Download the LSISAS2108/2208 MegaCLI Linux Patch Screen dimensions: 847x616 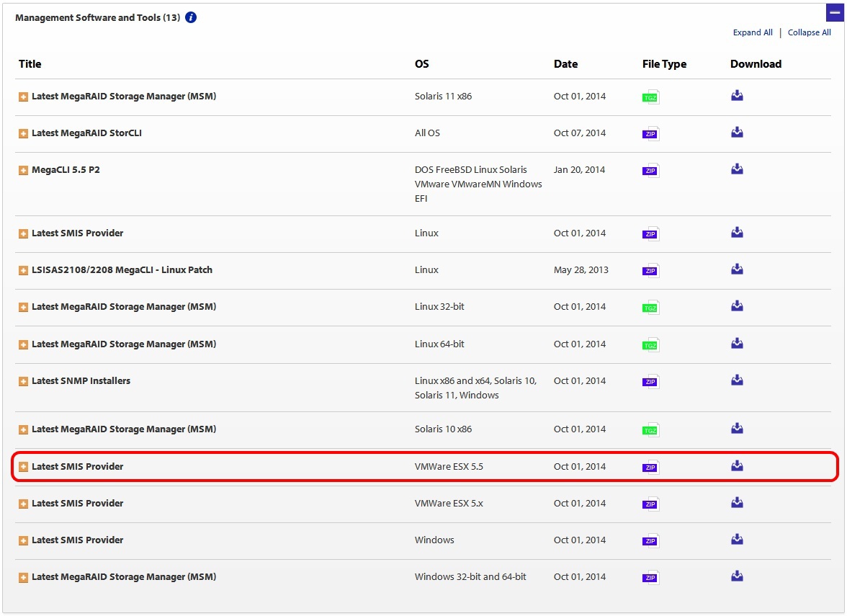[736, 269]
